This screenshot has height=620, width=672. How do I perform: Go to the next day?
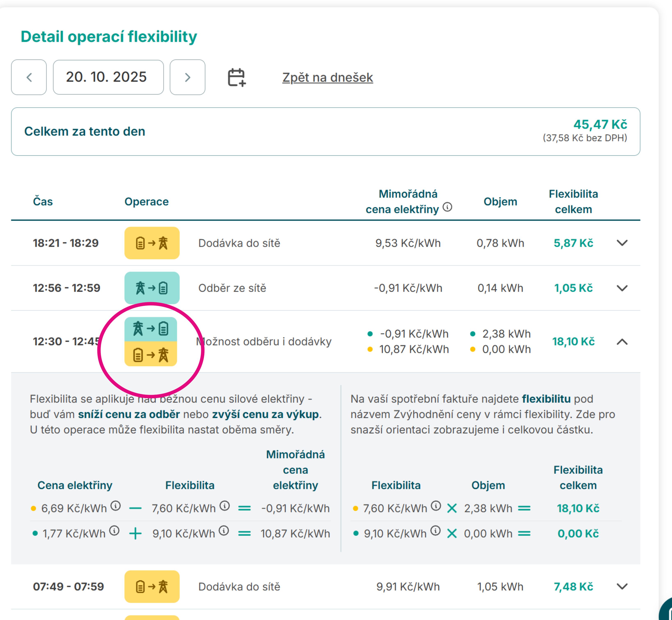click(x=187, y=77)
